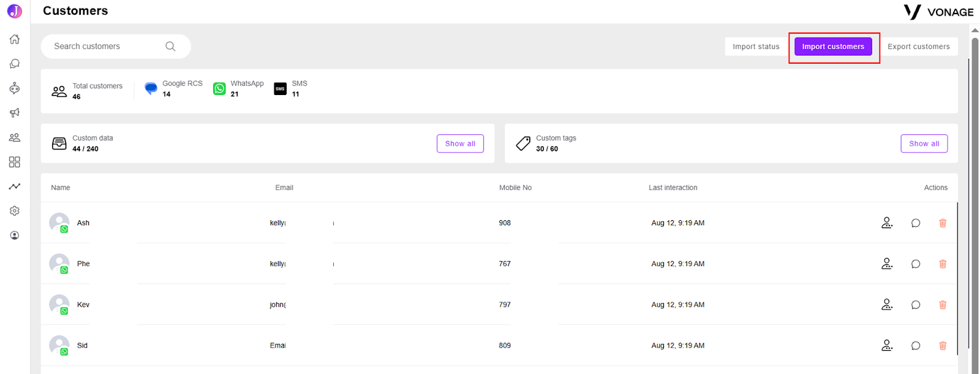
Task: Click Import customers button
Action: [833, 47]
